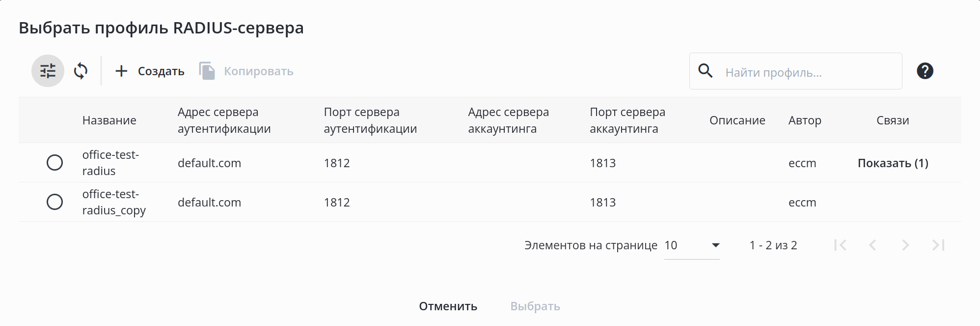Image resolution: width=980 pixels, height=326 pixels.
Task: Go to first page of results
Action: click(840, 245)
